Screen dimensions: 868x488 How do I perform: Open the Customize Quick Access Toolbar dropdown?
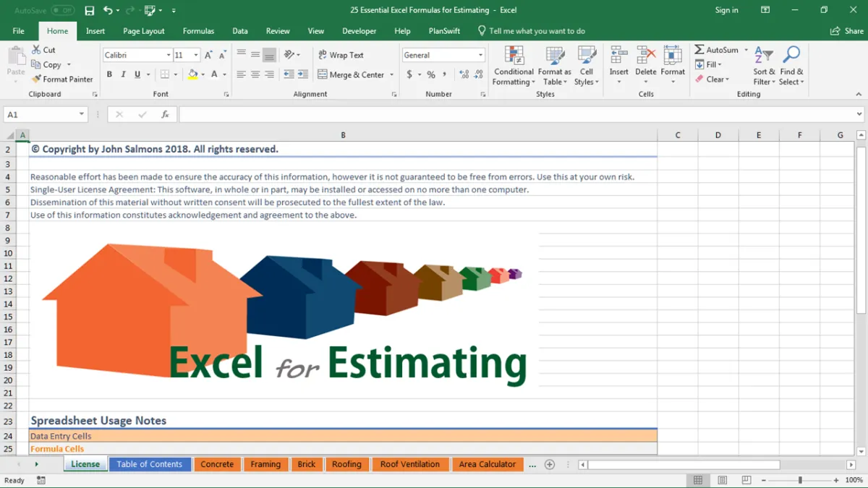pyautogui.click(x=174, y=11)
